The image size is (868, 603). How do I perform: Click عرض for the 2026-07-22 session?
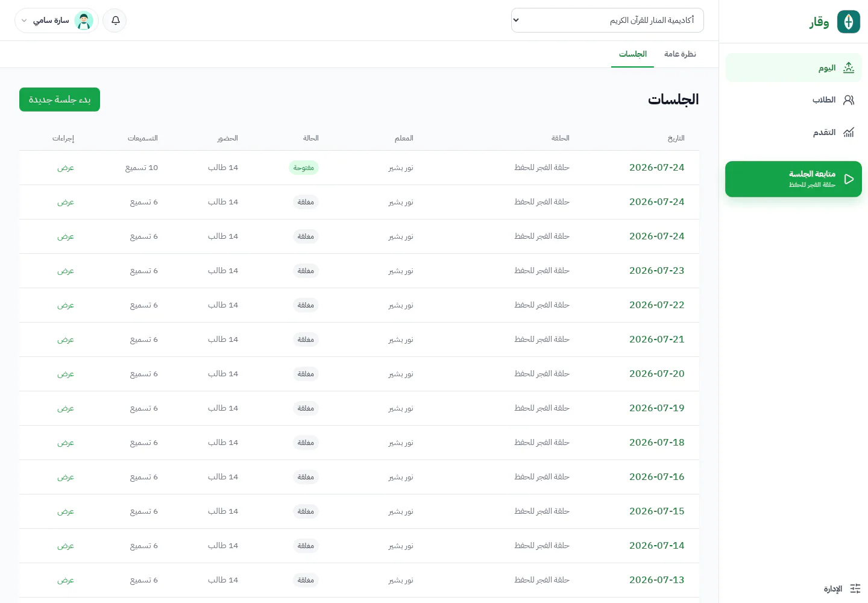[x=65, y=305]
